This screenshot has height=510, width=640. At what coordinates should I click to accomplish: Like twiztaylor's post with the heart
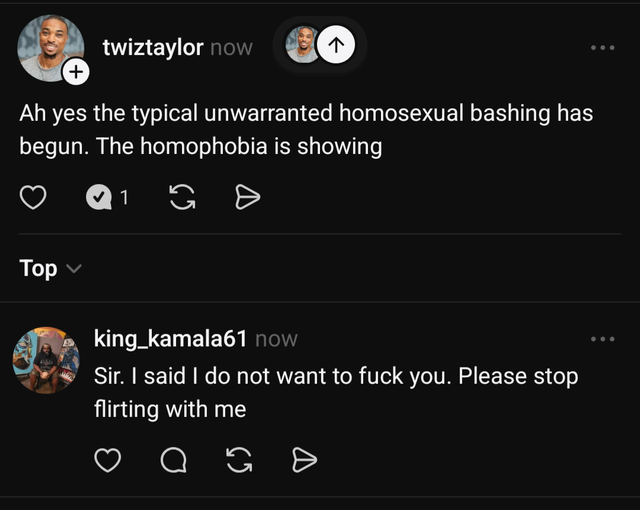(34, 198)
